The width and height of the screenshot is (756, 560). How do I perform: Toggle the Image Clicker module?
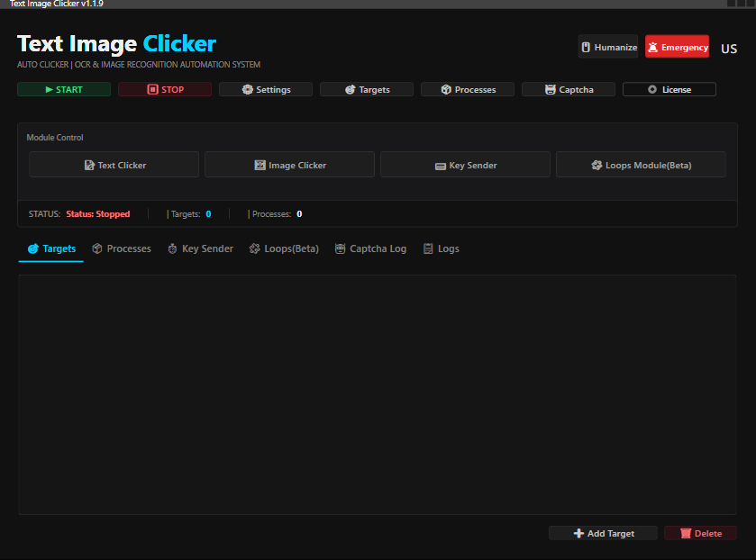[289, 165]
